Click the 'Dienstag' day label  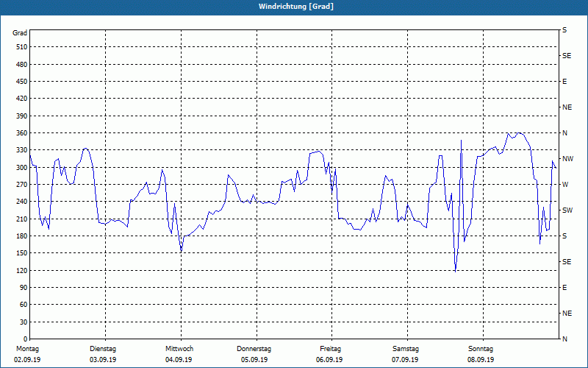click(x=103, y=349)
